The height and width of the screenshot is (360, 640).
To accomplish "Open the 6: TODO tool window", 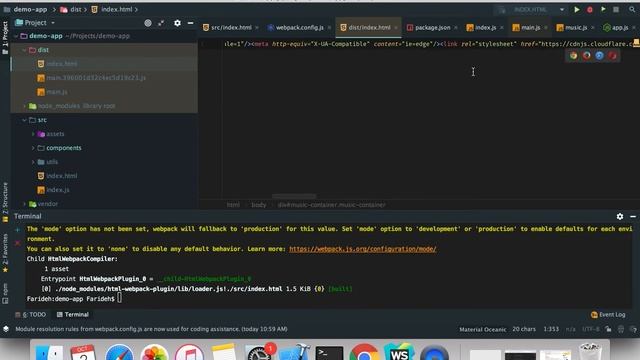I will point(31,315).
